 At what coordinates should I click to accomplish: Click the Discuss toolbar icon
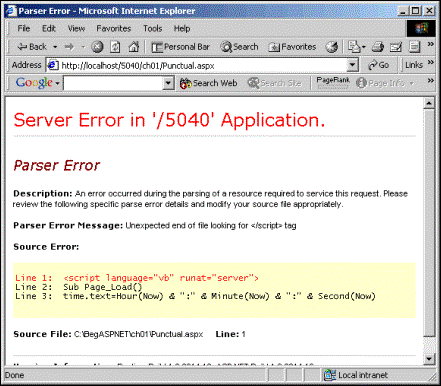point(414,47)
